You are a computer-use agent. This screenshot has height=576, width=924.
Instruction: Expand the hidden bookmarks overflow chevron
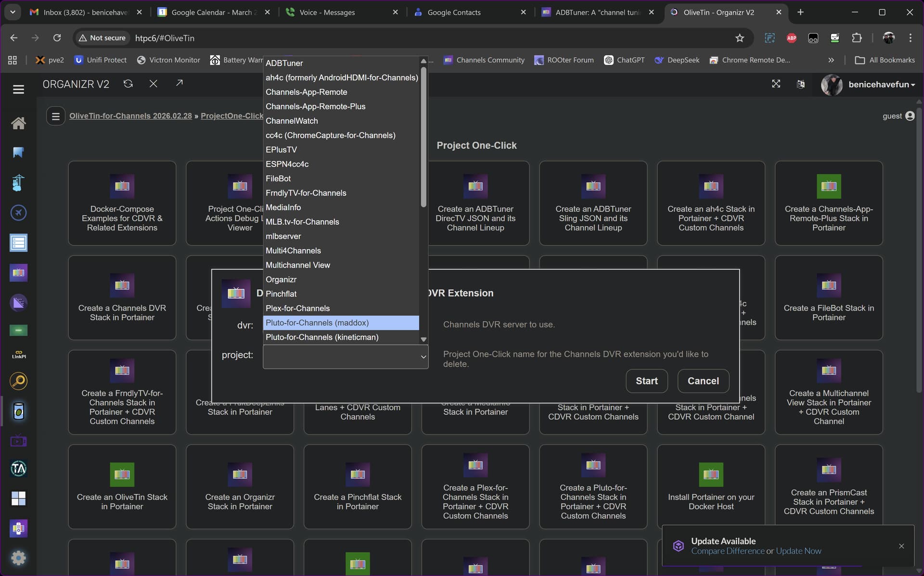831,60
